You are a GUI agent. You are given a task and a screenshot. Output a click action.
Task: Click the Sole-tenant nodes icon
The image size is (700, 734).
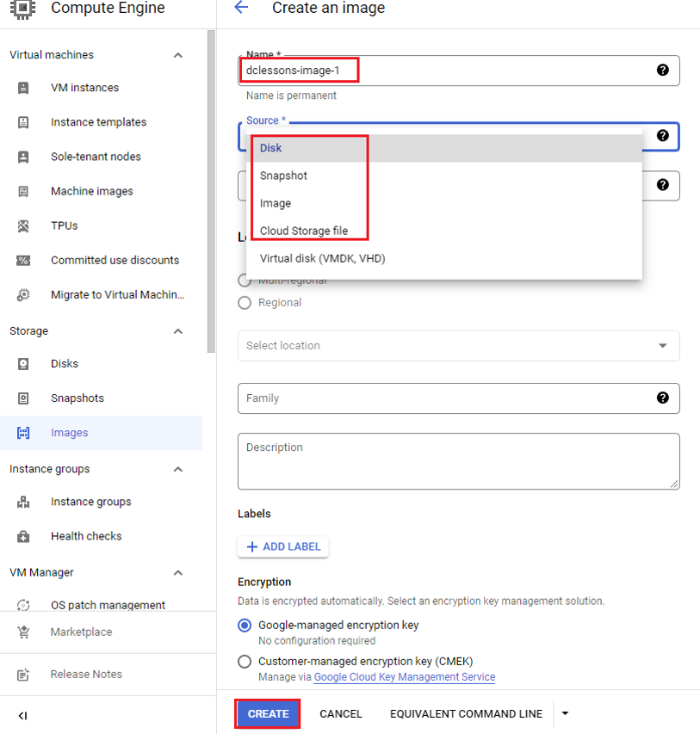point(23,157)
